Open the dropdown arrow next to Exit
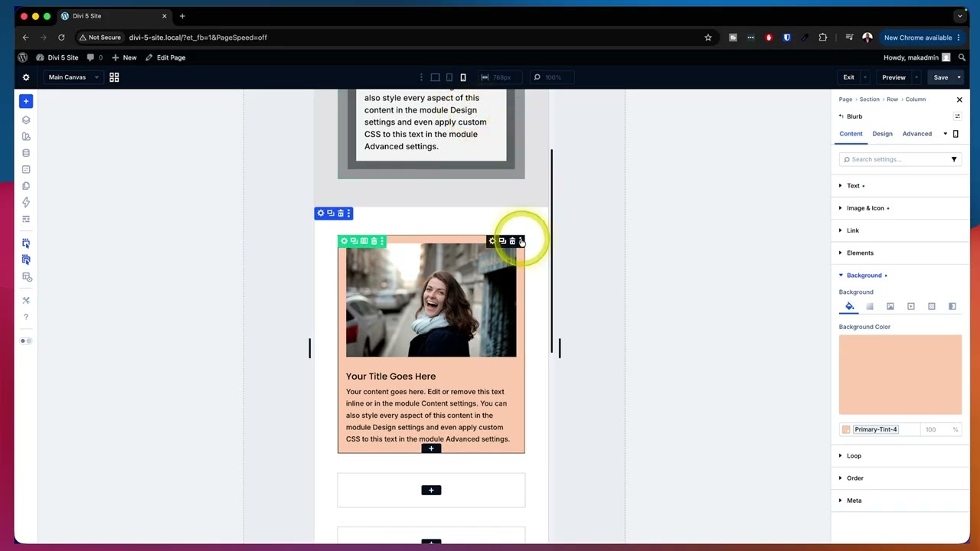 [865, 77]
